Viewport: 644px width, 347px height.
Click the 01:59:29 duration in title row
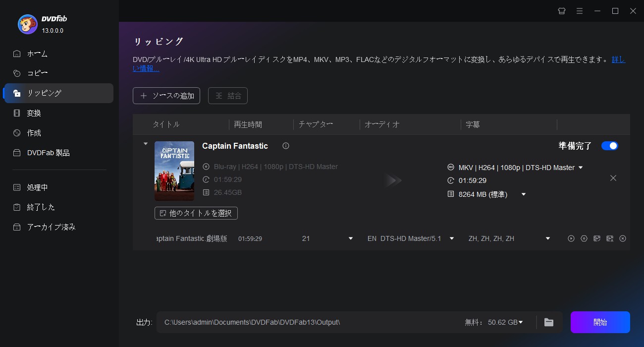(x=250, y=238)
